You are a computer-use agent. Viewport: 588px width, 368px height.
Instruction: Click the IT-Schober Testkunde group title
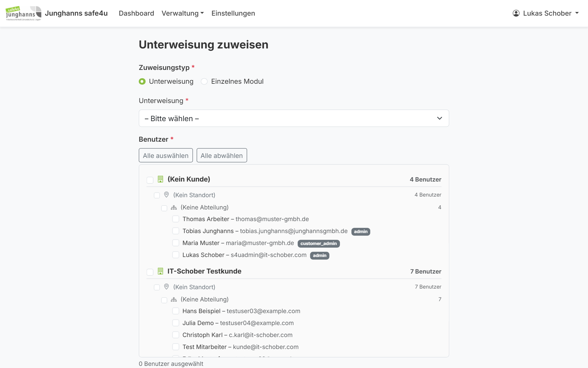[x=204, y=271]
